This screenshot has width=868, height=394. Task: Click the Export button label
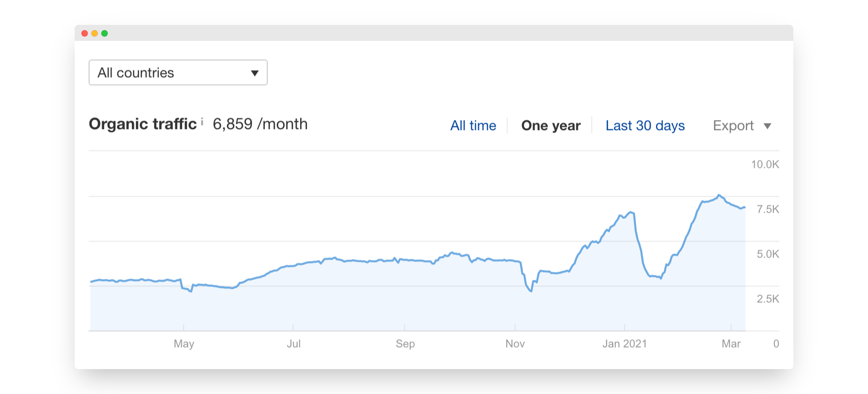coord(733,126)
